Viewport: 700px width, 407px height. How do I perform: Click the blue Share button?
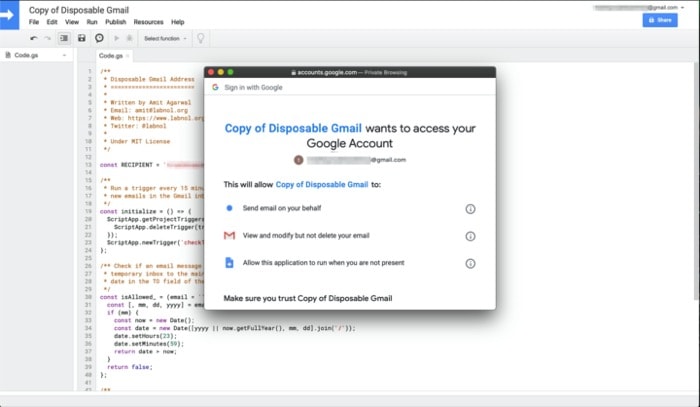pos(660,20)
